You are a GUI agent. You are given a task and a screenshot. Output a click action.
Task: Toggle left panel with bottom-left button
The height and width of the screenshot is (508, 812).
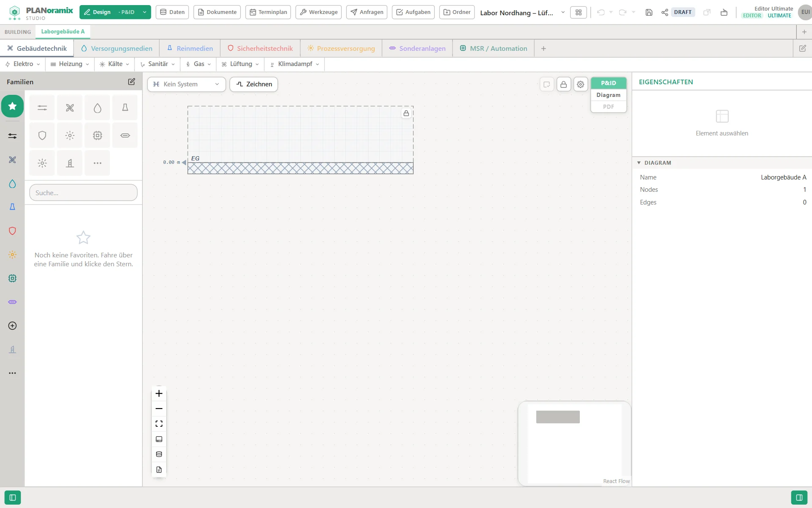click(x=13, y=497)
